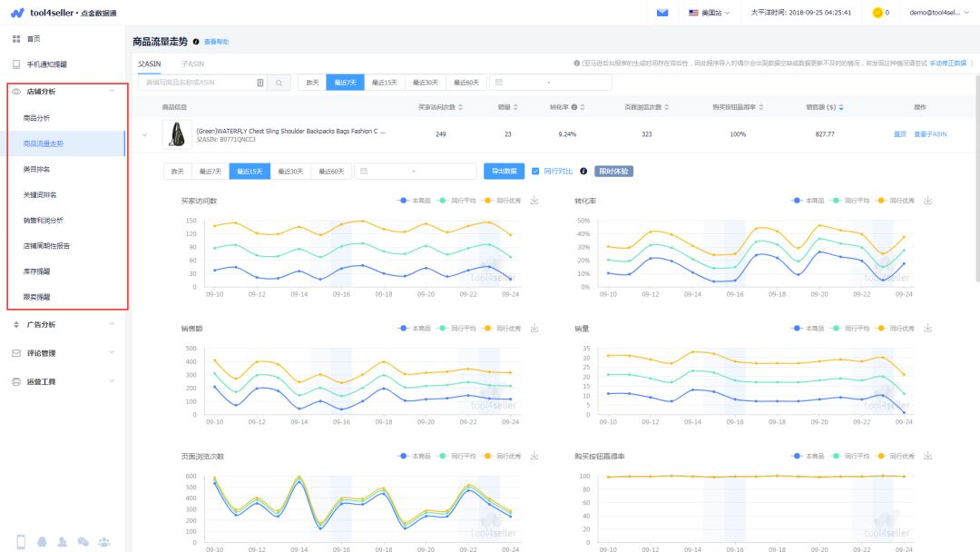Click the 导出数据 export button
980x552 pixels.
click(x=504, y=172)
